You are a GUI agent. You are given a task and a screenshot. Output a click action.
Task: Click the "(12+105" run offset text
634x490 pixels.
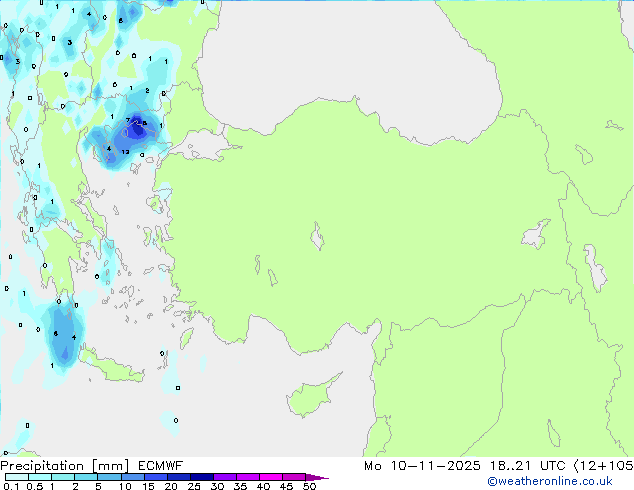click(604, 466)
